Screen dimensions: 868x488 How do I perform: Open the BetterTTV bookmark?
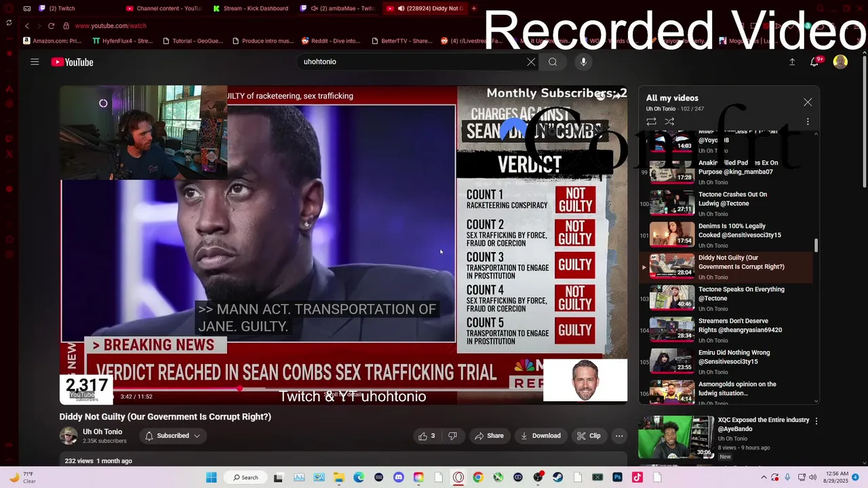coord(402,41)
